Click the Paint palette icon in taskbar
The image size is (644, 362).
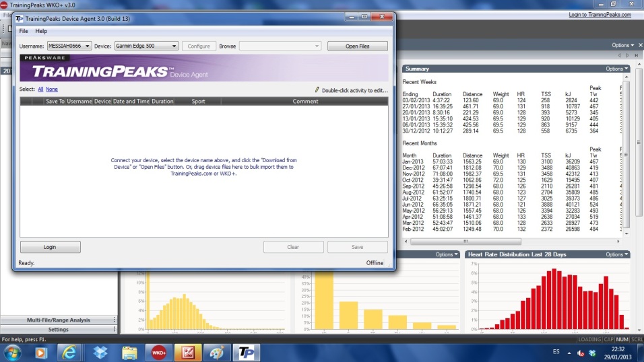point(216,352)
